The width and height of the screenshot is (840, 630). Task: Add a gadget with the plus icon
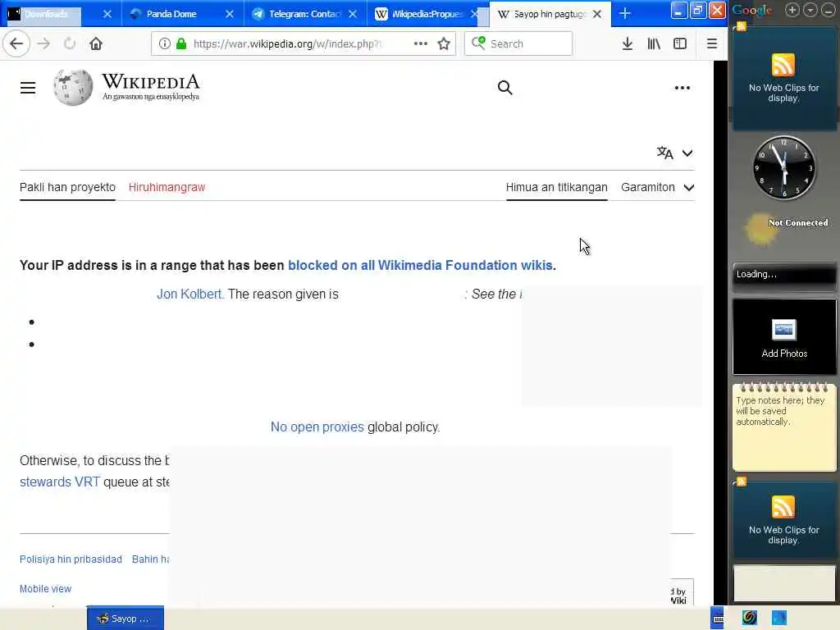(x=792, y=10)
